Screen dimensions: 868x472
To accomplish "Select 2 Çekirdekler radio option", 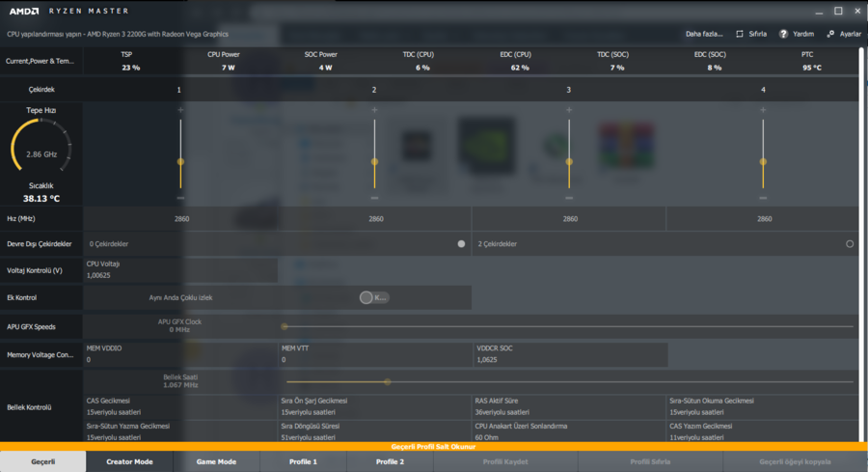I will coord(850,244).
